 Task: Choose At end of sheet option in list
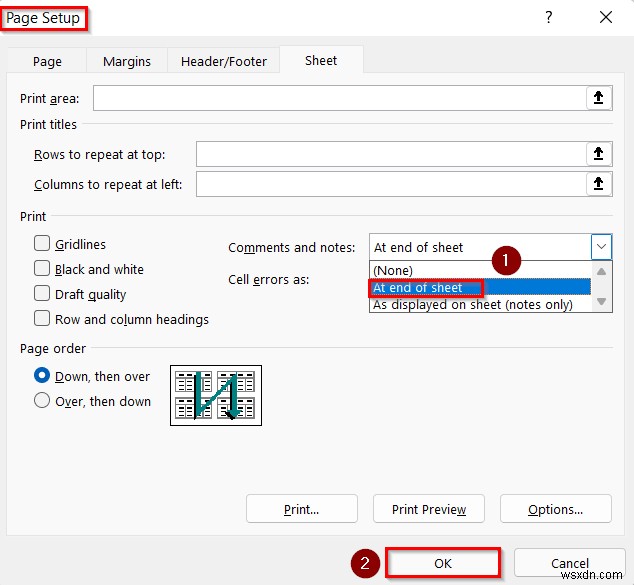click(480, 287)
